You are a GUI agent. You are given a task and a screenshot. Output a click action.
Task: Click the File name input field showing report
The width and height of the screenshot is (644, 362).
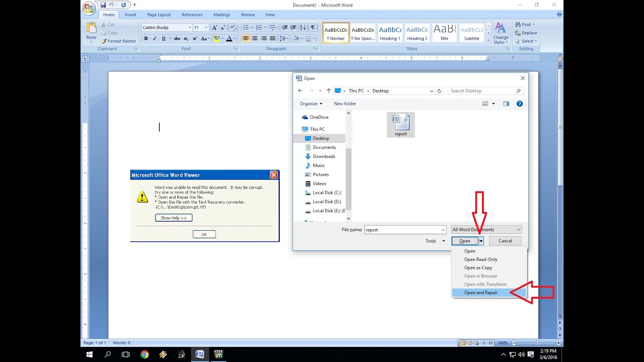pos(403,229)
